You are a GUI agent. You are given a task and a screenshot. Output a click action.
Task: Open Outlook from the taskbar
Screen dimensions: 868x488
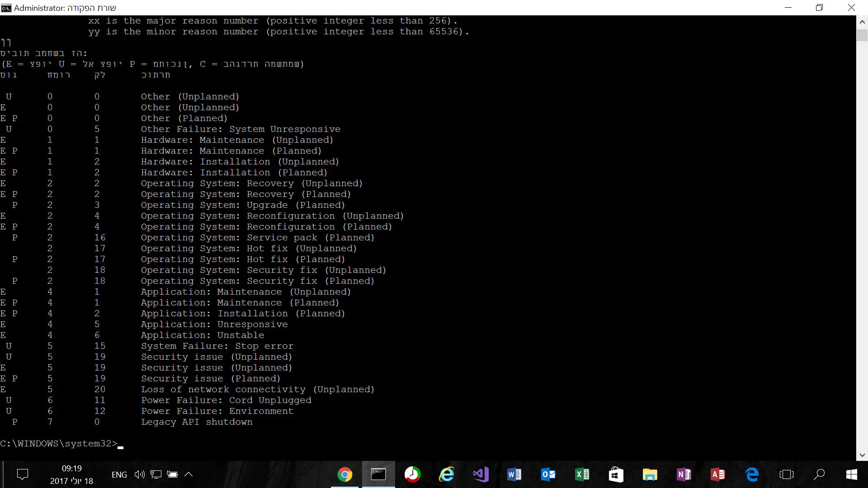click(x=548, y=474)
